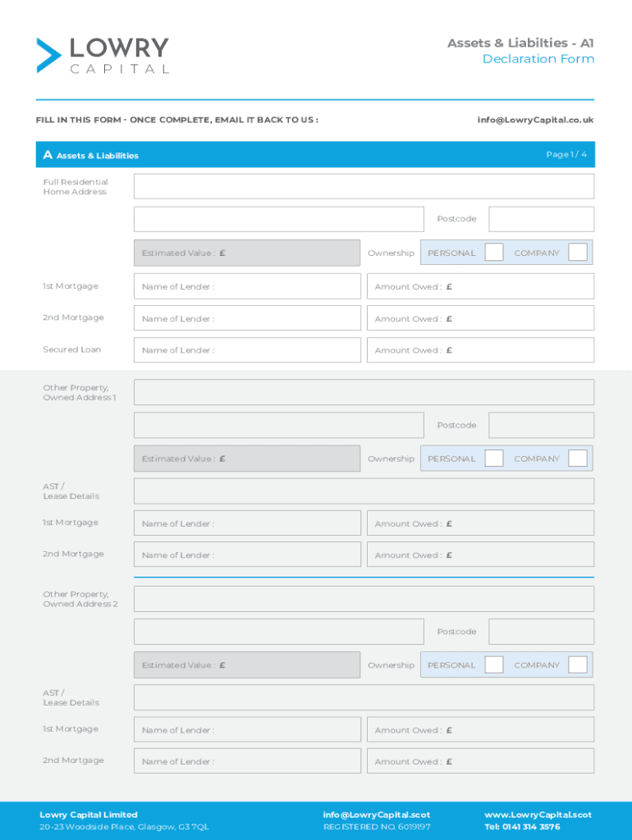Tick COMPANY ownership for the residential home
Viewport: 632px width, 840px height.
click(578, 253)
